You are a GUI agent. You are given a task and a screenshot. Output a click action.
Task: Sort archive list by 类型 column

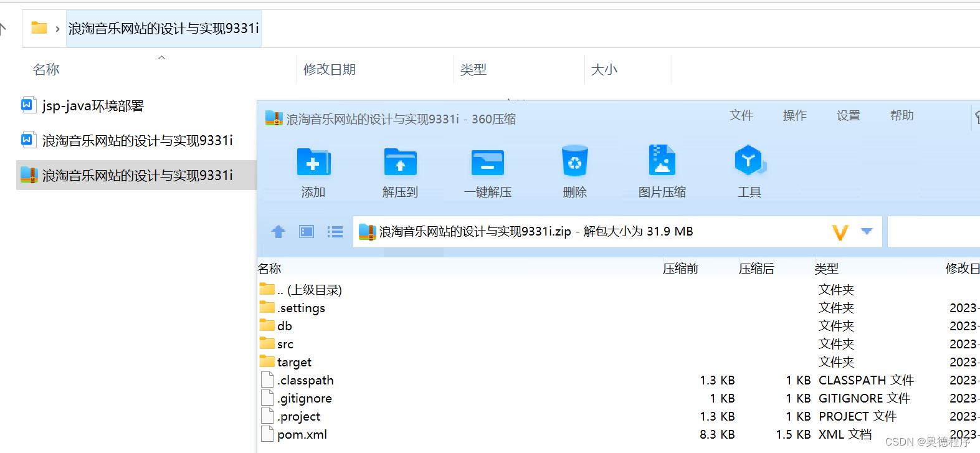click(x=827, y=269)
